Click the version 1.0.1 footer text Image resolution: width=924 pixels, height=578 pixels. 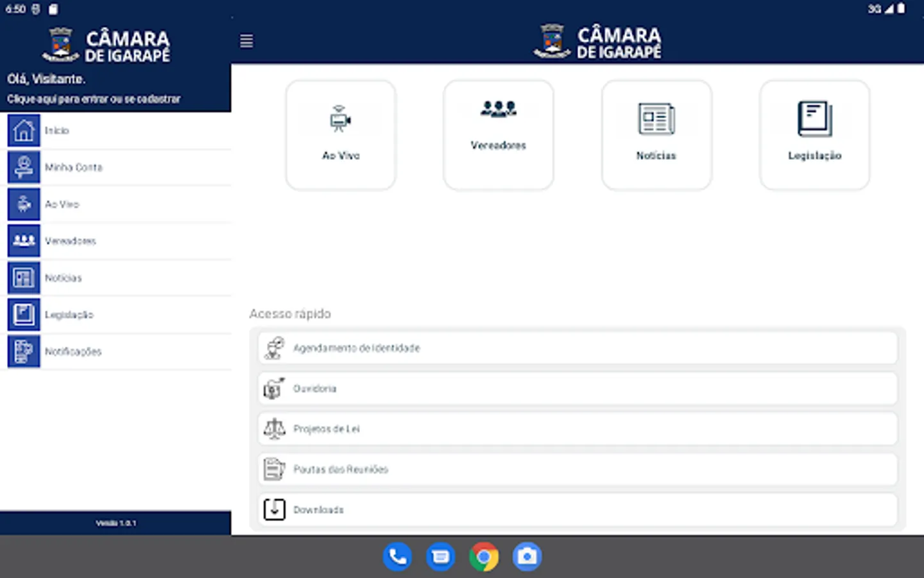116,523
